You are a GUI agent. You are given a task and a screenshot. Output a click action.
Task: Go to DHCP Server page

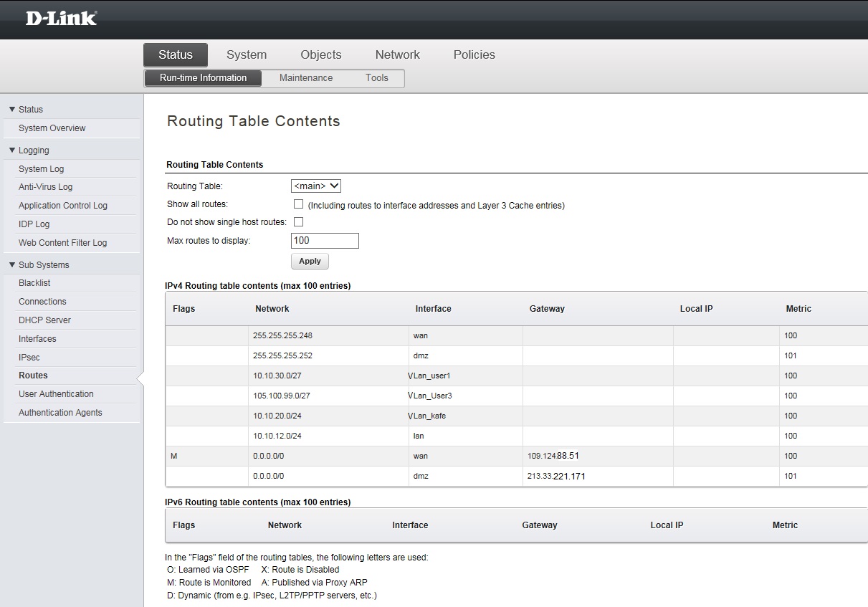tap(44, 320)
